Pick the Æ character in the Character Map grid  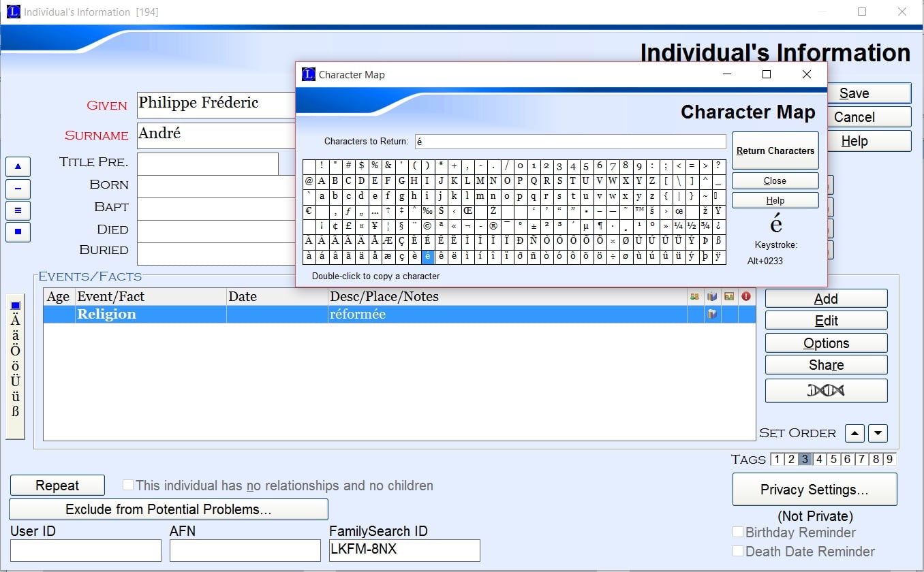388,241
